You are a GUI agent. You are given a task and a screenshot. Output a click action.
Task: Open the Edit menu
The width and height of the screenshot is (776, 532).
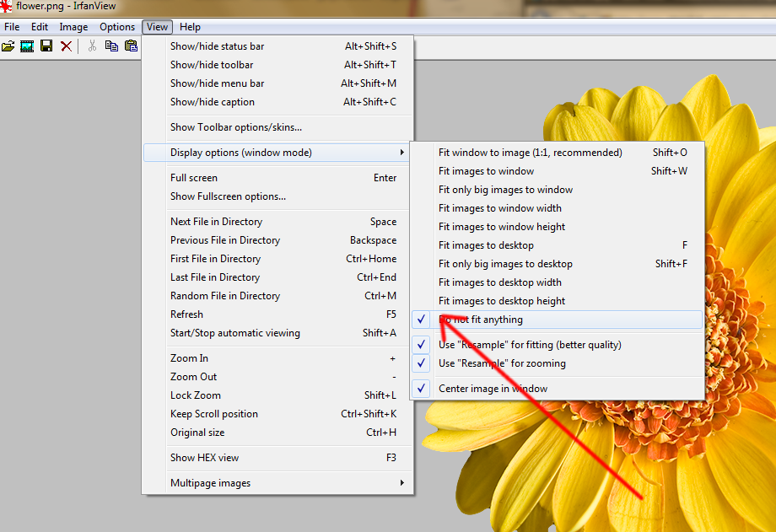click(x=40, y=27)
